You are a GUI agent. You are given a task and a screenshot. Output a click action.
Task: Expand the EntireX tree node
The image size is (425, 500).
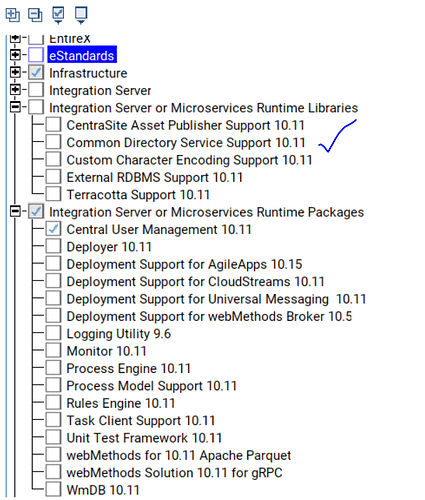(15, 38)
